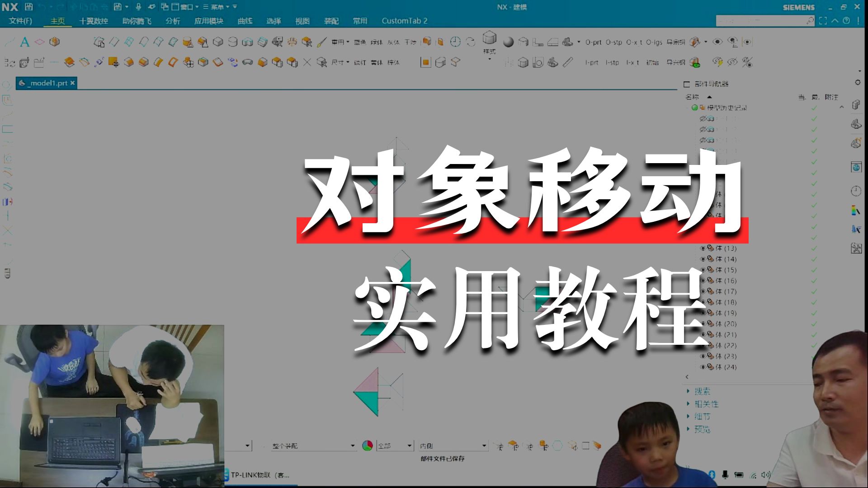Click the gear settings icon above Part Navigator

(x=858, y=83)
